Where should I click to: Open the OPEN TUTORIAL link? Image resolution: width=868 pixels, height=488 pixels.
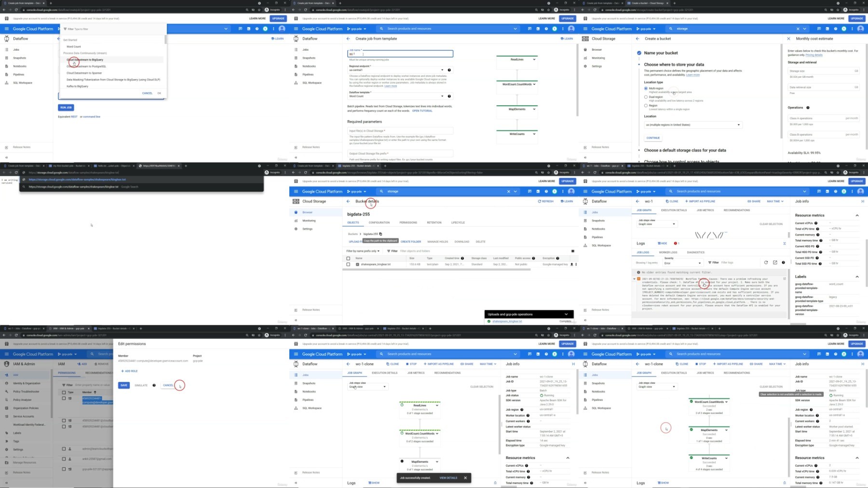pyautogui.click(x=422, y=111)
